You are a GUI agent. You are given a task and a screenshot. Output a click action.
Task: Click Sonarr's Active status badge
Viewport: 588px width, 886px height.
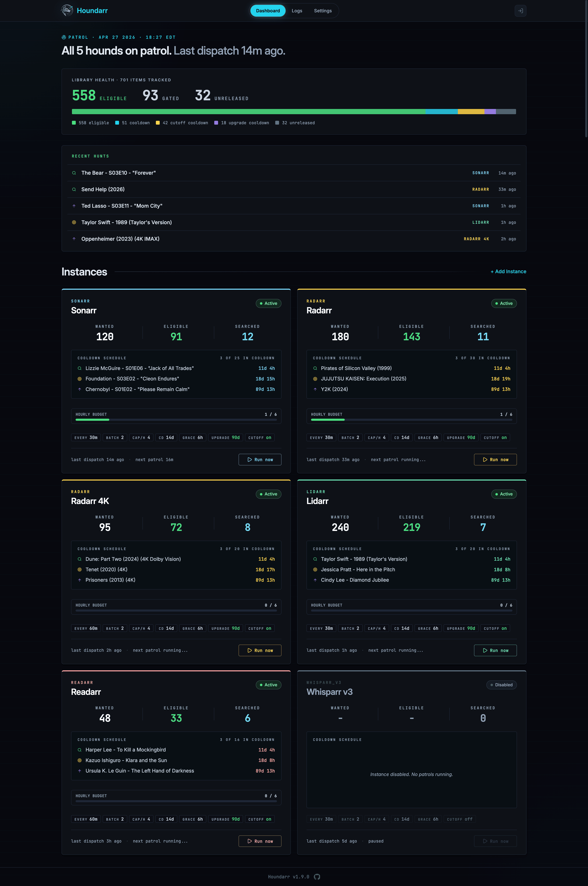point(268,303)
